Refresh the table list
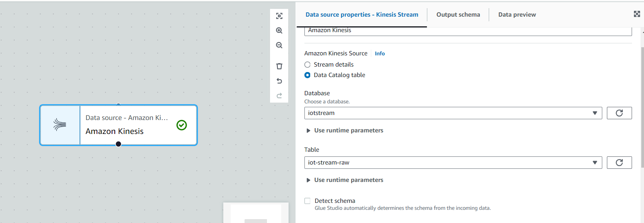Viewport: 644px width, 223px height. 619,163
